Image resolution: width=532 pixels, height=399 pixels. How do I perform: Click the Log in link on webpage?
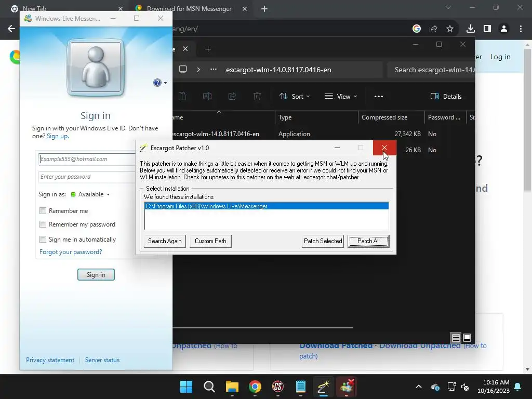point(500,57)
